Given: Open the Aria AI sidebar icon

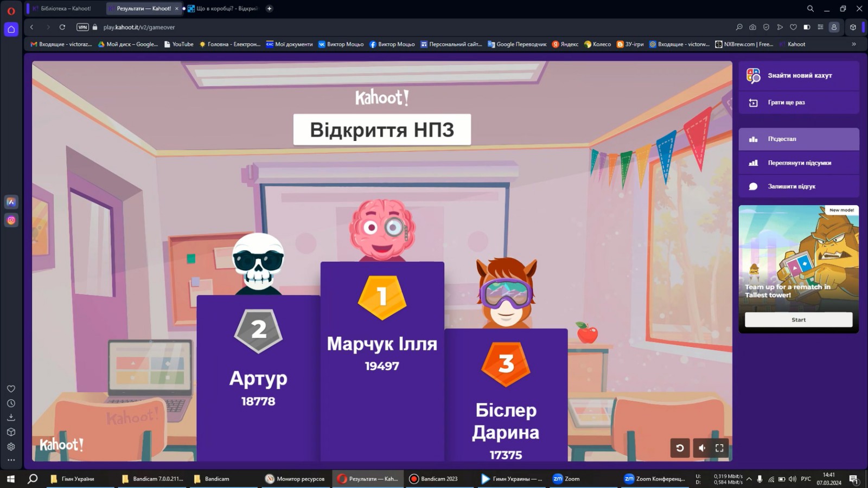Looking at the screenshot, I should (11, 202).
